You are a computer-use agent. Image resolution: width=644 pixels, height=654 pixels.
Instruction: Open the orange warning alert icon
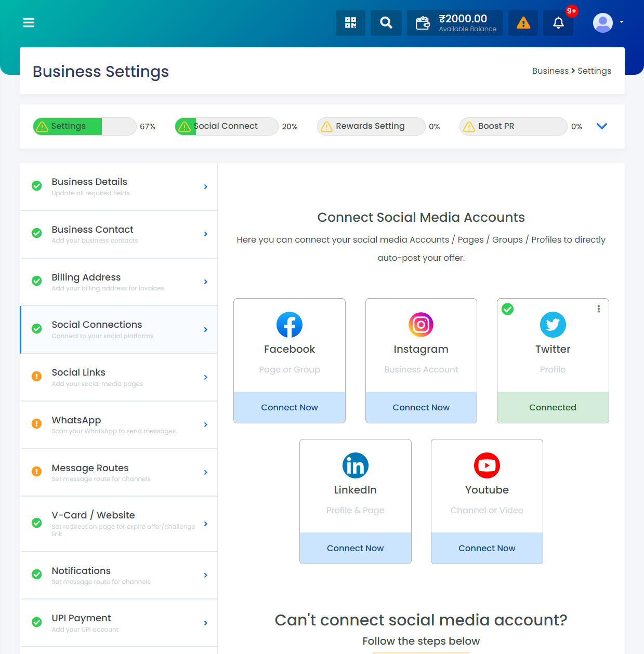[523, 23]
